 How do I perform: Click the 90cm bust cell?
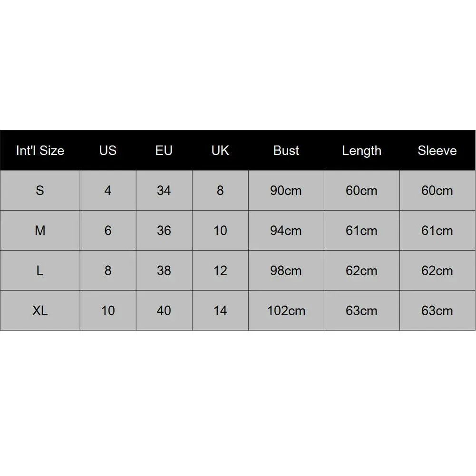(286, 191)
